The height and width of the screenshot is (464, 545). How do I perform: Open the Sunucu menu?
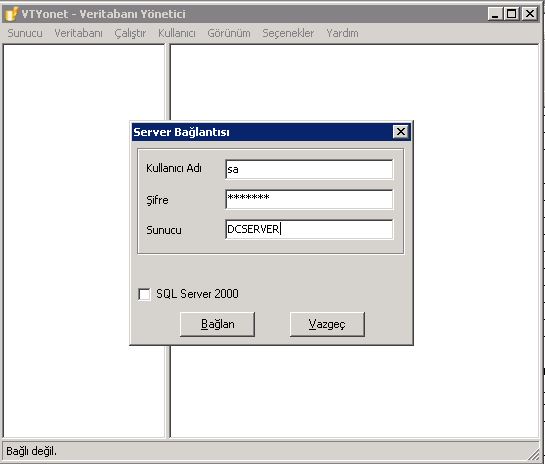(25, 33)
